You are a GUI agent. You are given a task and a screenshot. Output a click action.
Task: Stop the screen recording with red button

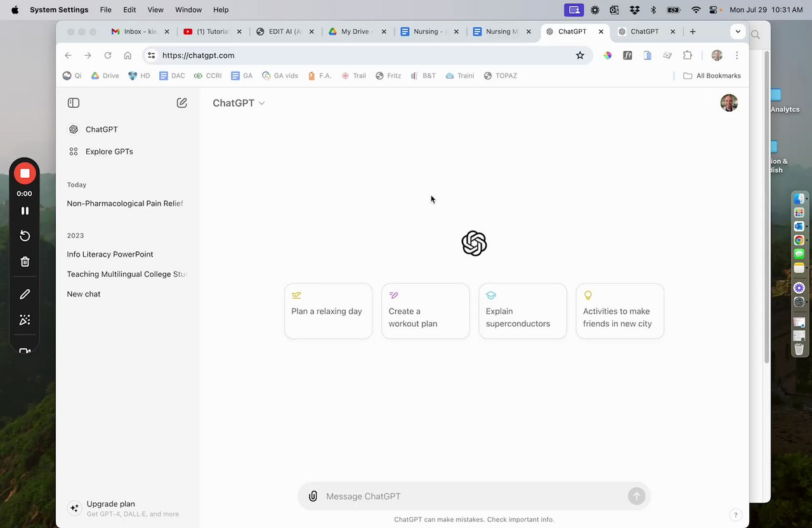click(x=25, y=173)
